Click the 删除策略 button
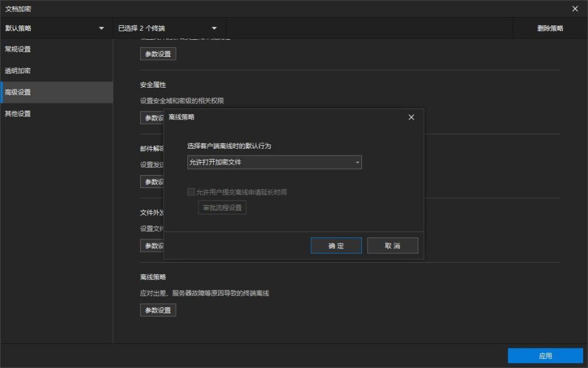Viewport: 588px width, 368px height. click(x=550, y=28)
